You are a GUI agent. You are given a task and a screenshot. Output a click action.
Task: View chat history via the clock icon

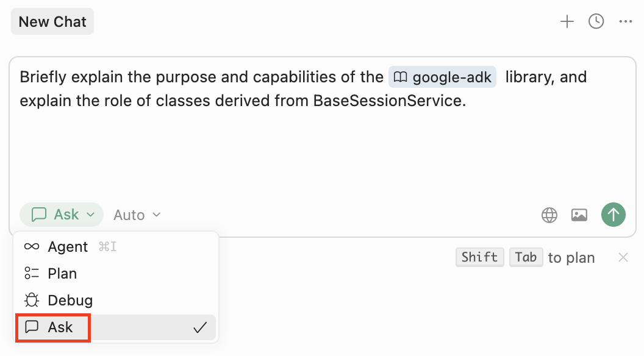tap(596, 21)
